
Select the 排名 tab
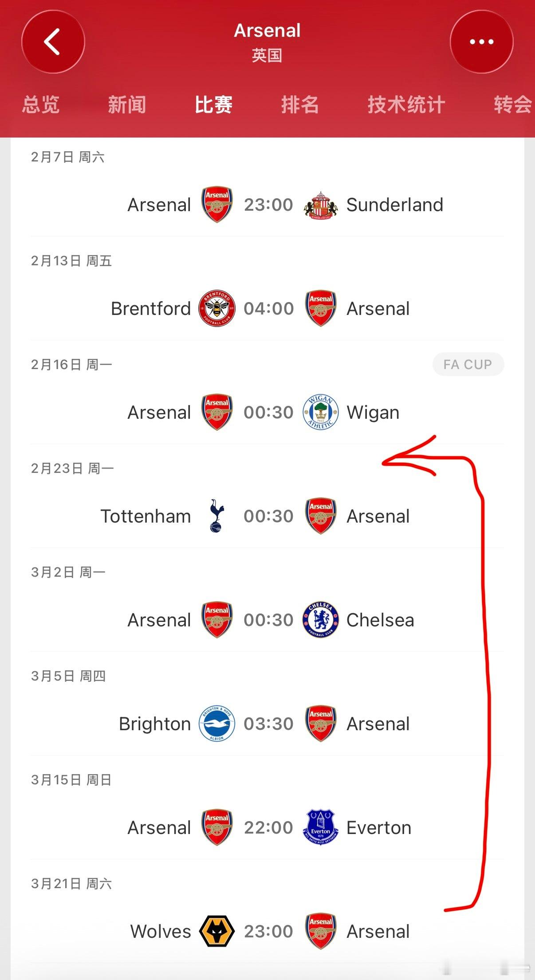(300, 105)
